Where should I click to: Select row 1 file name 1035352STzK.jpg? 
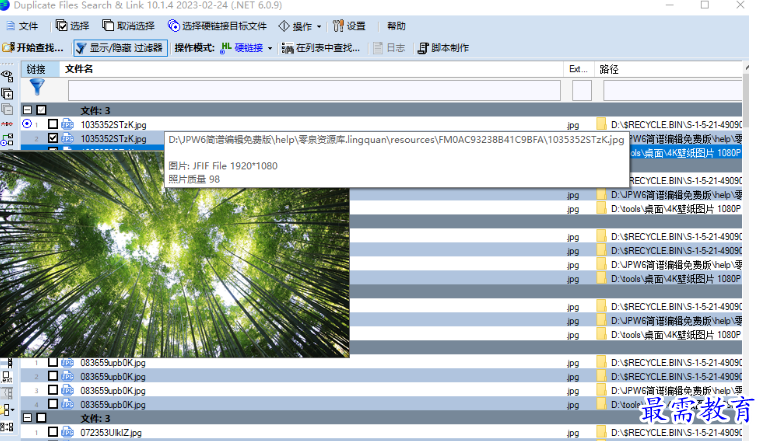pyautogui.click(x=113, y=125)
